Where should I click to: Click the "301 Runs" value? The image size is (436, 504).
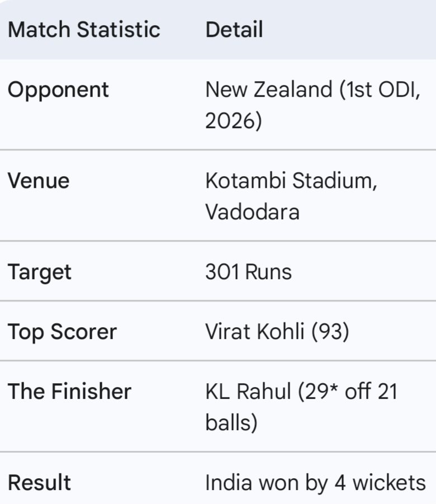click(x=248, y=272)
